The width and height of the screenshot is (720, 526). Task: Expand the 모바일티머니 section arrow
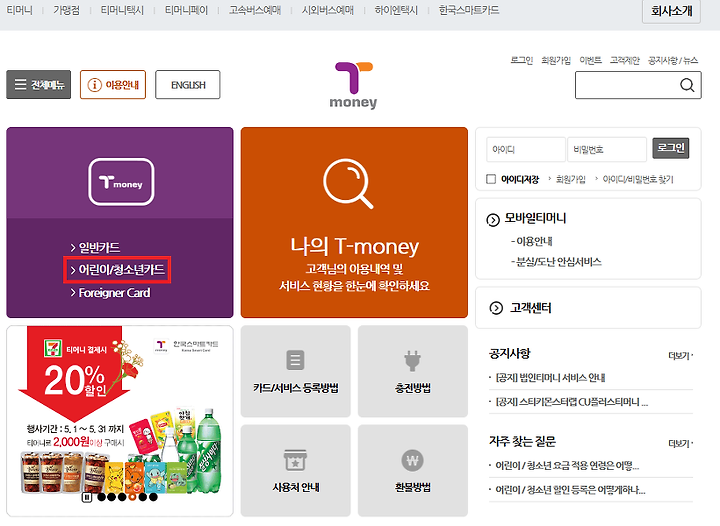coord(493,220)
